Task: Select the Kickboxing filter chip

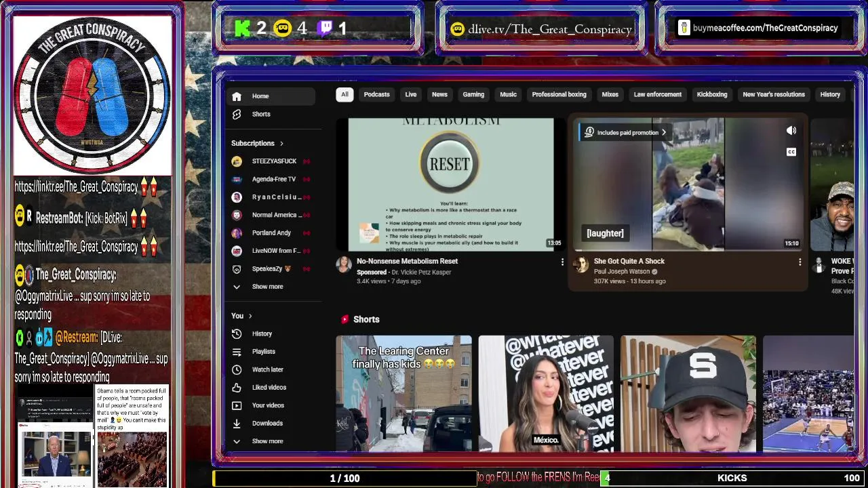Action: tap(712, 95)
